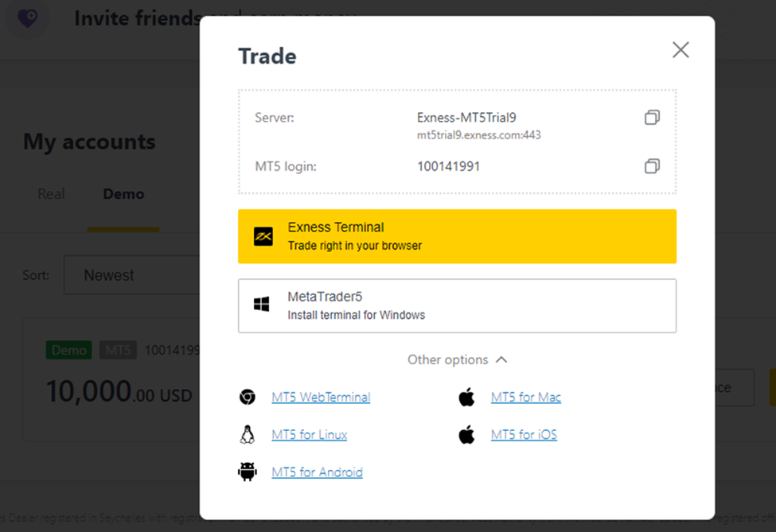Open the MT5 for Linux link

click(310, 435)
